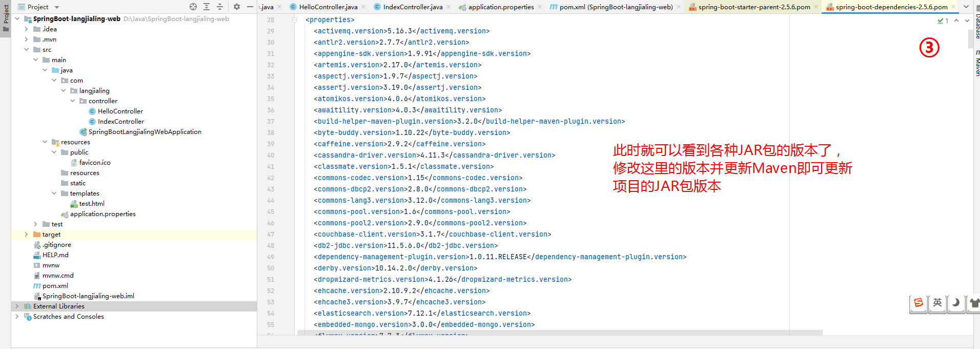Select mvnw file in tree
The image size is (980, 349).
51,265
